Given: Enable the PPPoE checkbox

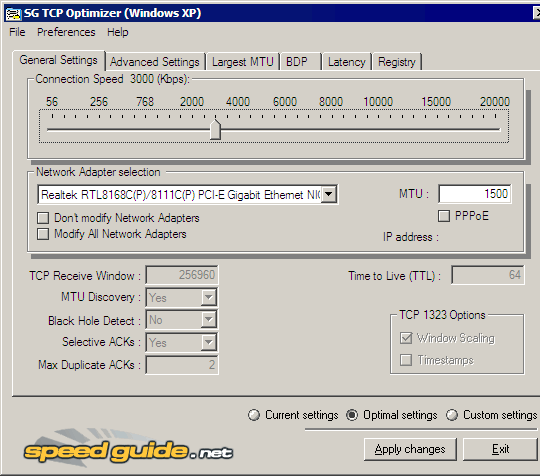Looking at the screenshot, I should (x=444, y=216).
